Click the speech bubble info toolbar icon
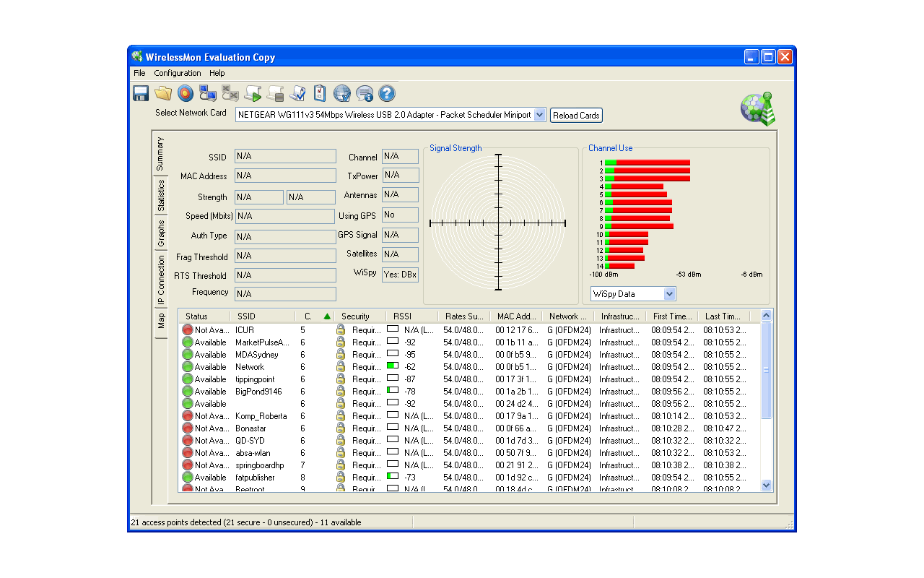This screenshot has width=924, height=578. point(365,93)
